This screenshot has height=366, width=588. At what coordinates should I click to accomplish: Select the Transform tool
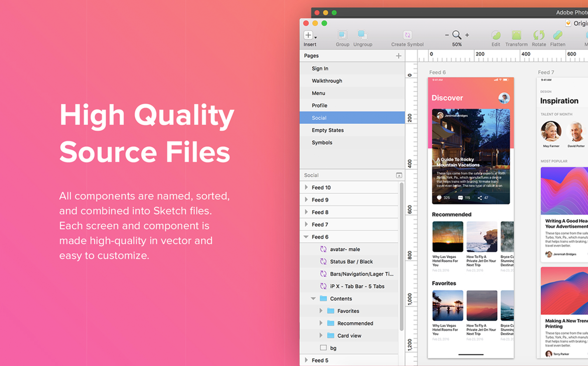point(516,36)
